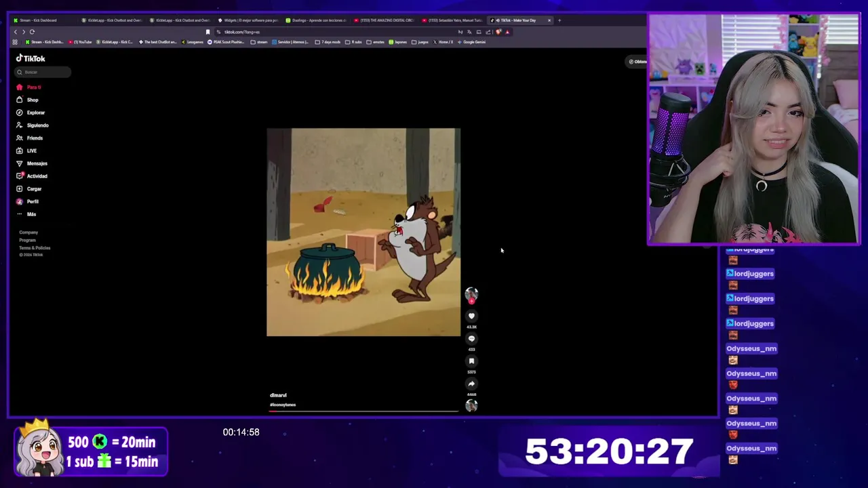Open the juegos bookmarks folder
Image resolution: width=868 pixels, height=488 pixels.
tap(420, 42)
